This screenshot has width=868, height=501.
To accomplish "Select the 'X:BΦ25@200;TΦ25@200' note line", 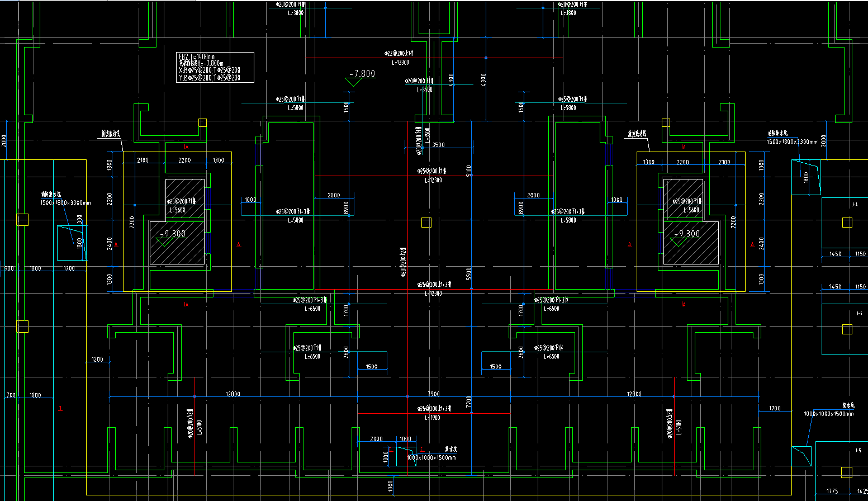I will pyautogui.click(x=210, y=70).
